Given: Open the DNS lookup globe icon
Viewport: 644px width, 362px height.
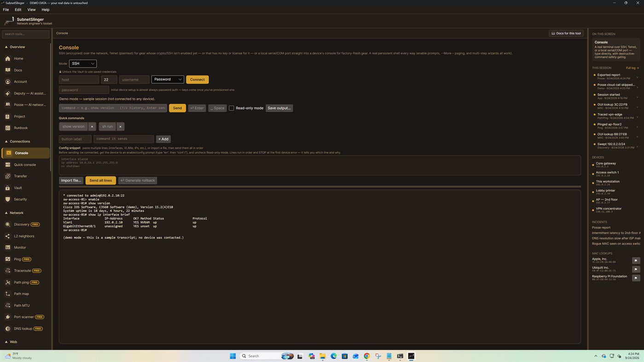Looking at the screenshot, I should (8, 328).
